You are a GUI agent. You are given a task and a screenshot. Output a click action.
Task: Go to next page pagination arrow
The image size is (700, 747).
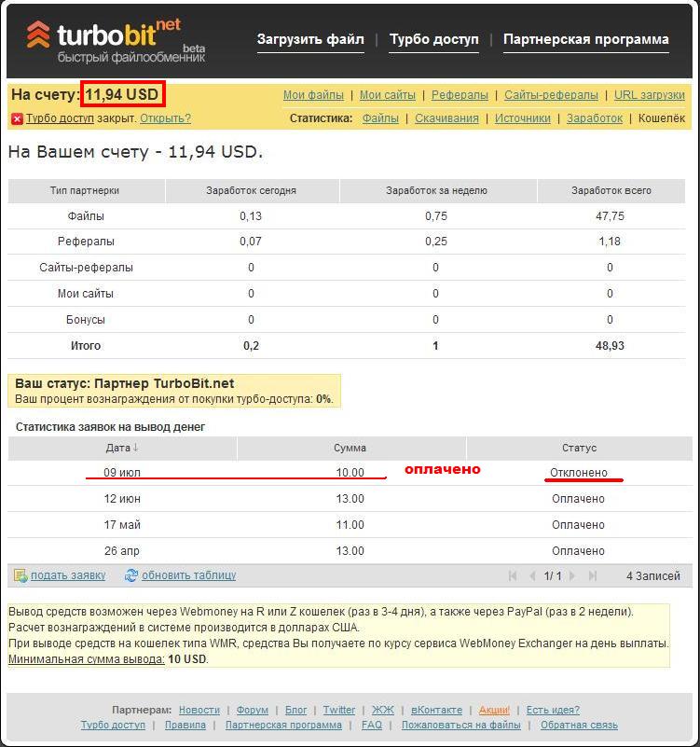coord(572,576)
